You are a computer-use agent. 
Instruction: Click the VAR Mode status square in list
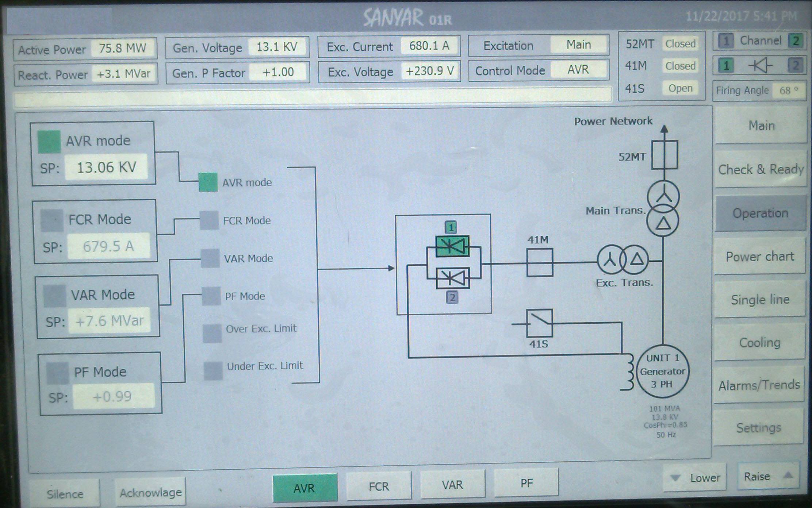tap(210, 258)
